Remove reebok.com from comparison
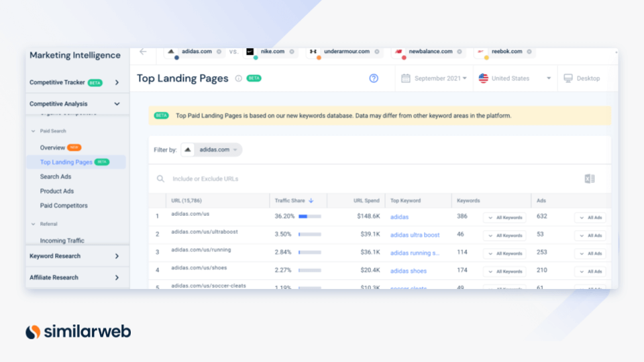 pyautogui.click(x=529, y=52)
